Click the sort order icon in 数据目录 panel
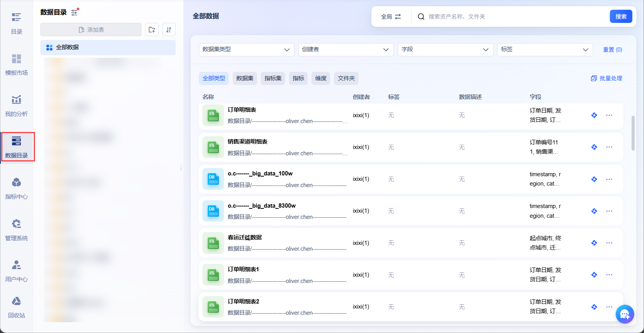Viewport: 644px width, 333px height. click(x=169, y=29)
